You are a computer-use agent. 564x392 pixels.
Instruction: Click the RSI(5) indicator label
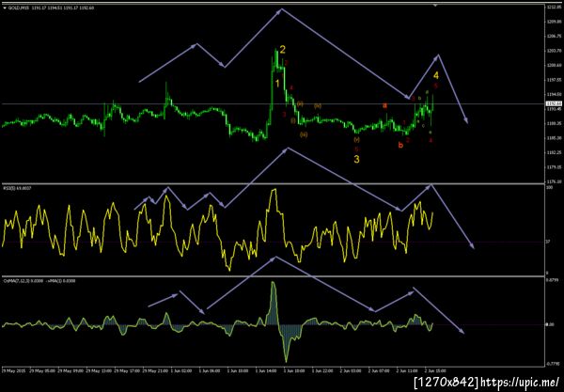click(x=8, y=188)
